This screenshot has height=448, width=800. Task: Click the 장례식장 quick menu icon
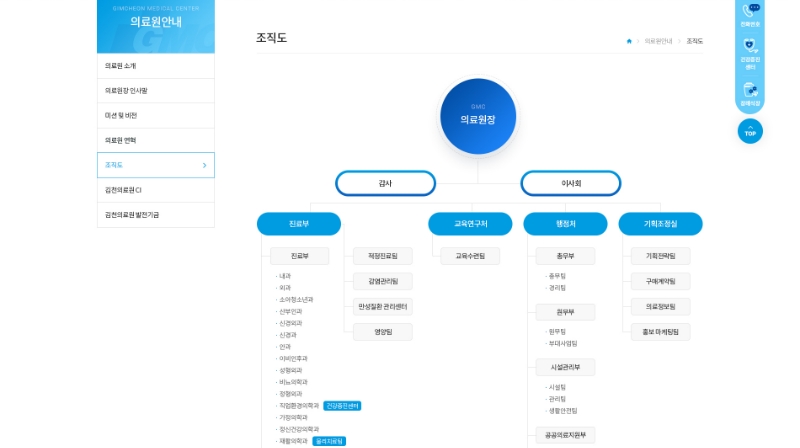[x=750, y=93]
